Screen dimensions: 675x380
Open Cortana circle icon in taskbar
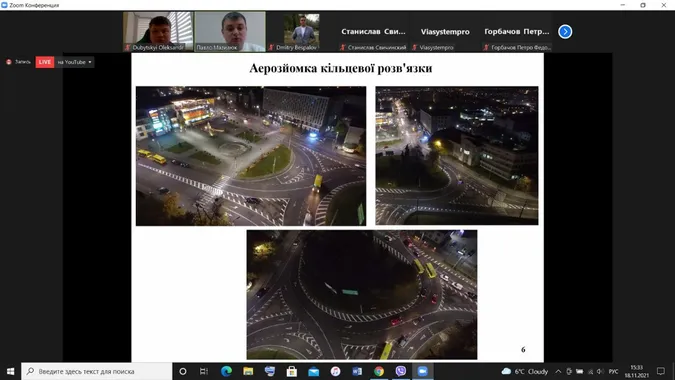point(183,371)
